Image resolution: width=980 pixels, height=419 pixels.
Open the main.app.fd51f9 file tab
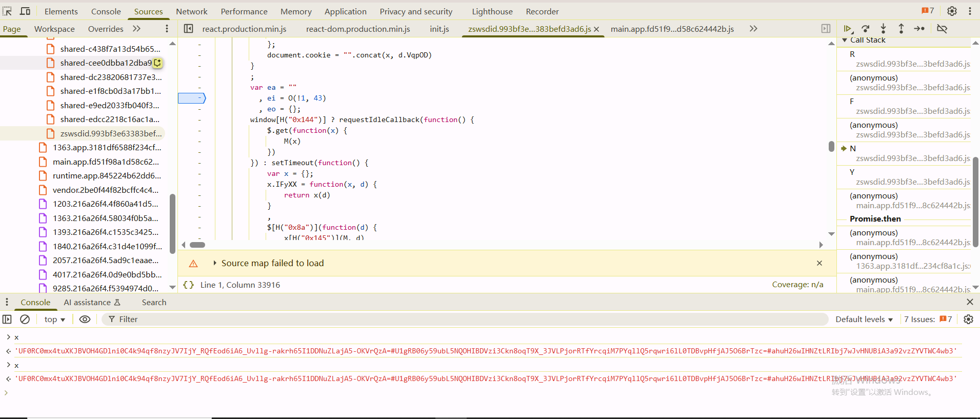672,29
